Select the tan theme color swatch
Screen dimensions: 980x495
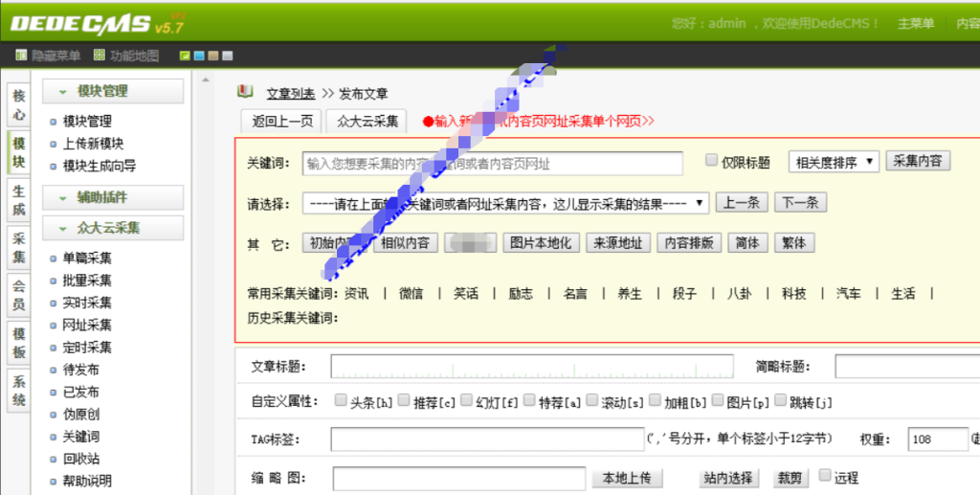tap(213, 56)
